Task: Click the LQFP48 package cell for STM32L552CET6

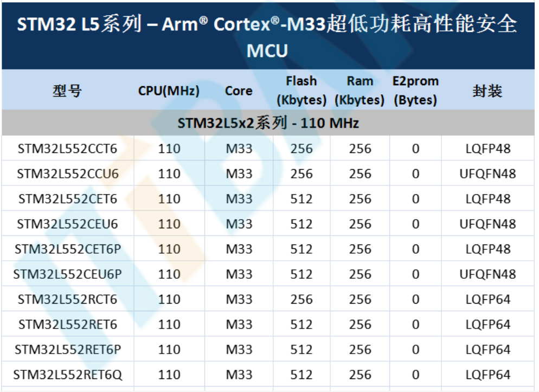Action: pos(488,199)
